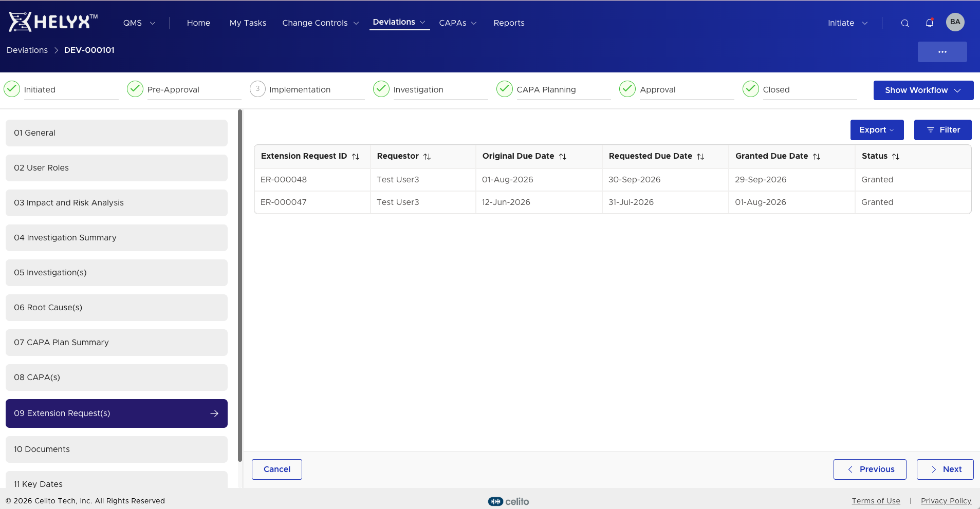Select the 02 User Roles section

click(117, 168)
